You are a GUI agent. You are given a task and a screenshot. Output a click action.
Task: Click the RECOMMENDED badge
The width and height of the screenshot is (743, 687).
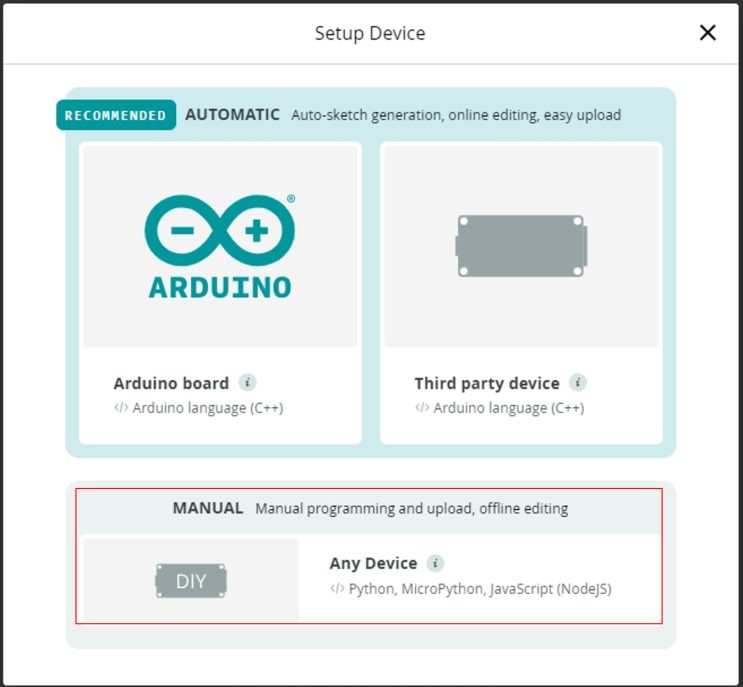pos(116,115)
